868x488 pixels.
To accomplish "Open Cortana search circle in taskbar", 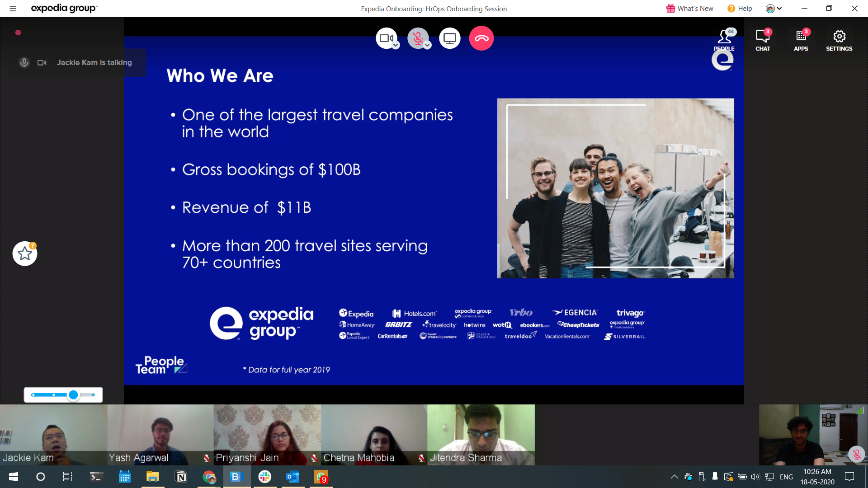I will point(41,477).
